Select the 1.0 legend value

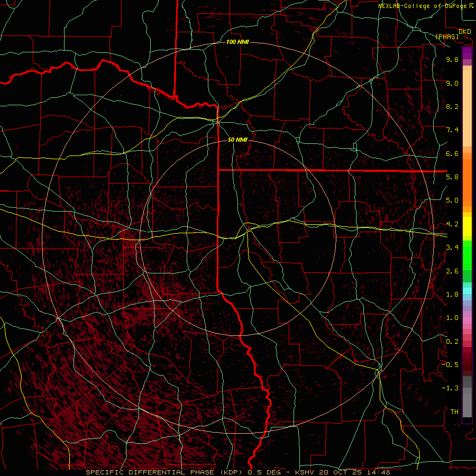point(452,318)
